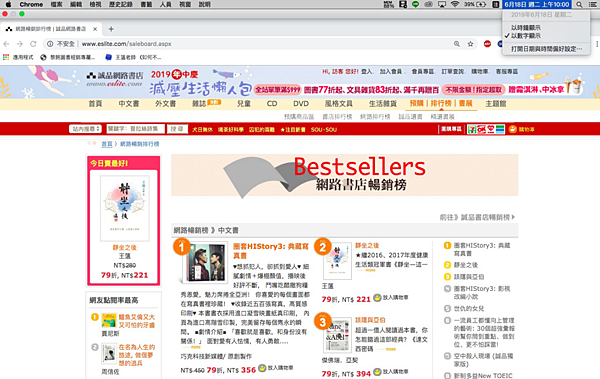This screenshot has width=600, height=379.
Task: Click the keyword search input field
Action: (135, 129)
